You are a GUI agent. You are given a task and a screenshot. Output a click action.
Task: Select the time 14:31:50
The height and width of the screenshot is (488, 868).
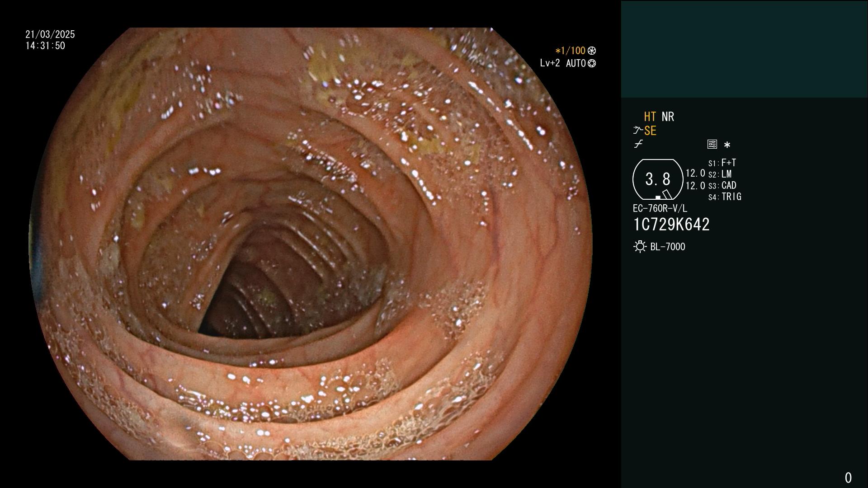click(45, 46)
